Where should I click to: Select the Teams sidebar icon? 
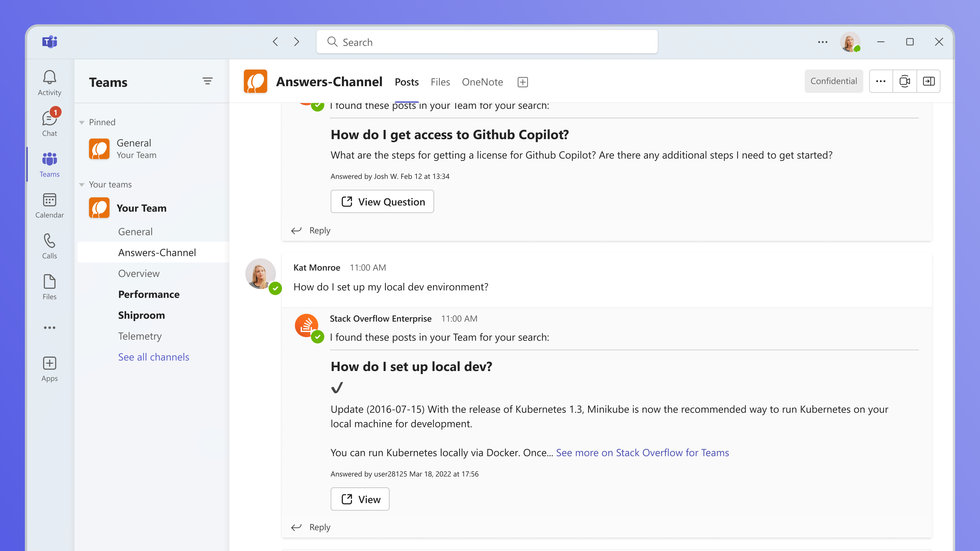click(49, 164)
